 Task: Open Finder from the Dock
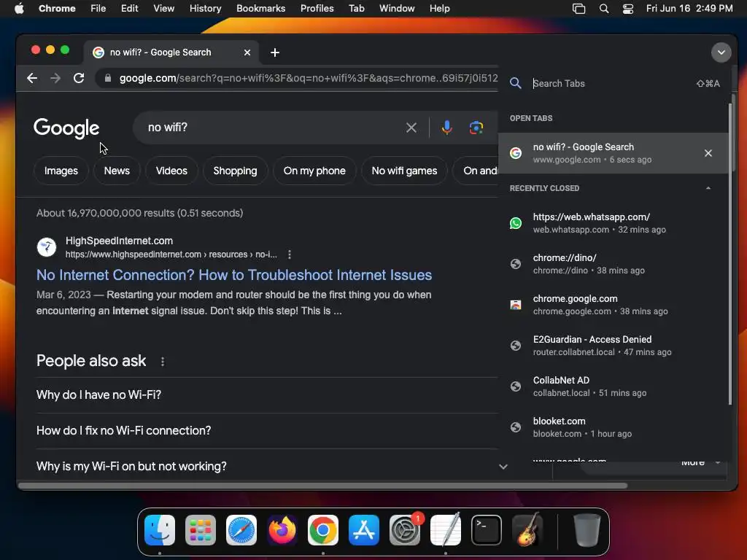pos(160,530)
